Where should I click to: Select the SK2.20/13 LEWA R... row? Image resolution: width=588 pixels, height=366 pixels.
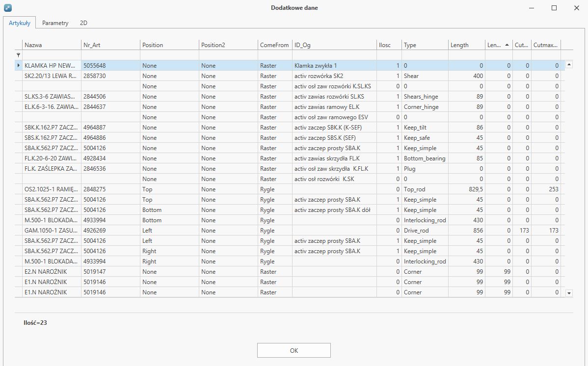(290, 76)
